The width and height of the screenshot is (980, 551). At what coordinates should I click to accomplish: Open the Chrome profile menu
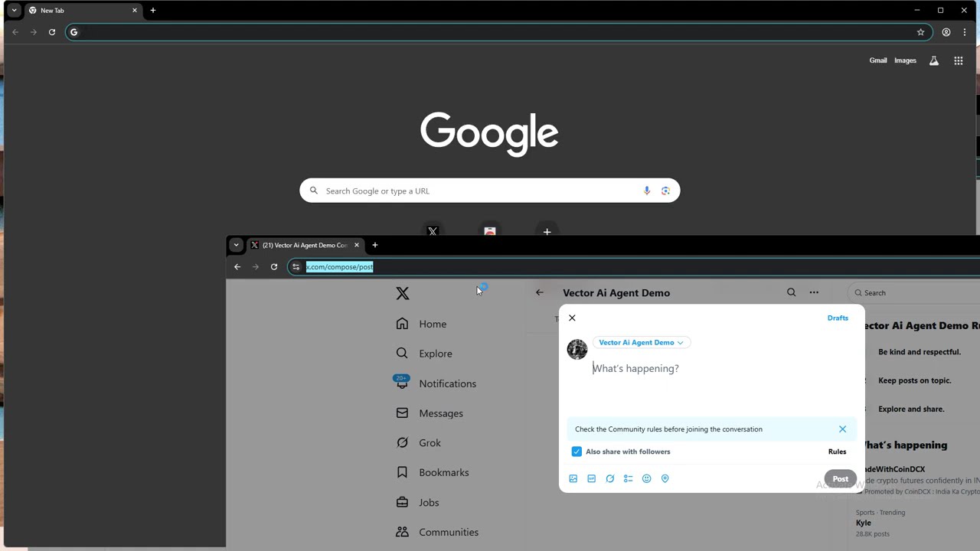point(946,32)
